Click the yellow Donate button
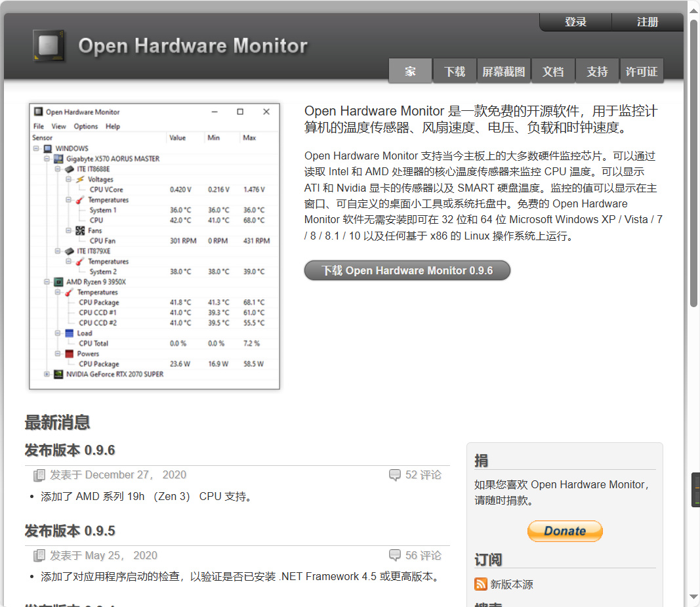 (x=565, y=531)
